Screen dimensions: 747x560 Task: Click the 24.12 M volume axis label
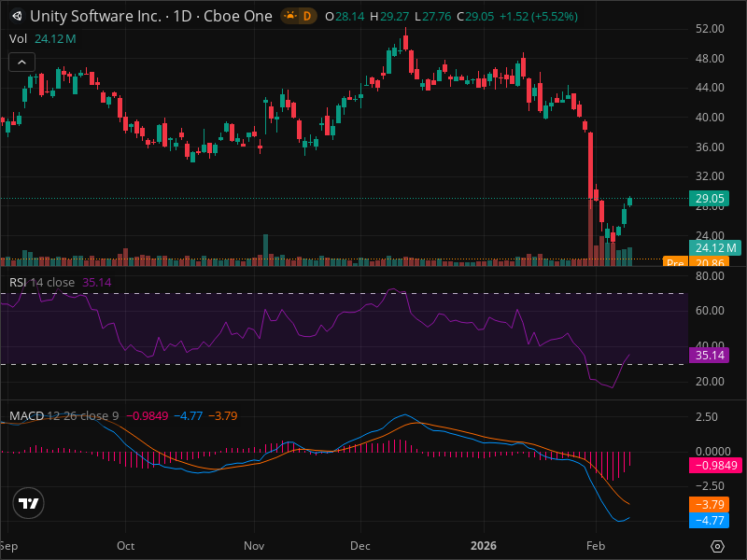(715, 248)
